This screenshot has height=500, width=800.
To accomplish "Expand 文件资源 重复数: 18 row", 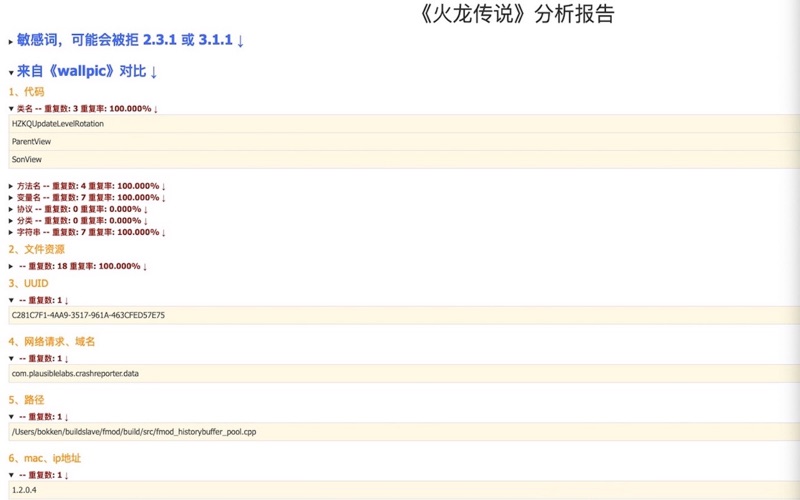I will [78, 266].
